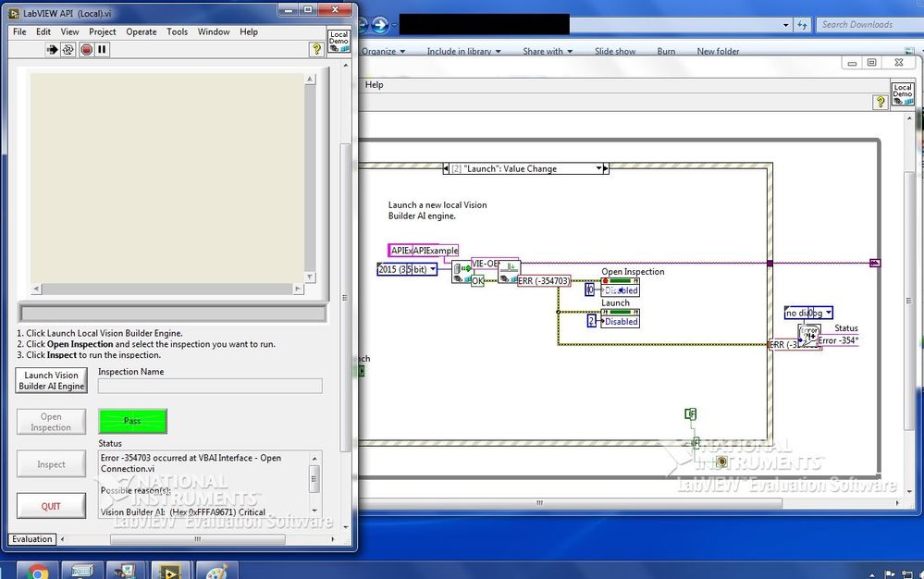Click Launch Vision Builder AI Engine button
This screenshot has height=579, width=924.
click(51, 380)
